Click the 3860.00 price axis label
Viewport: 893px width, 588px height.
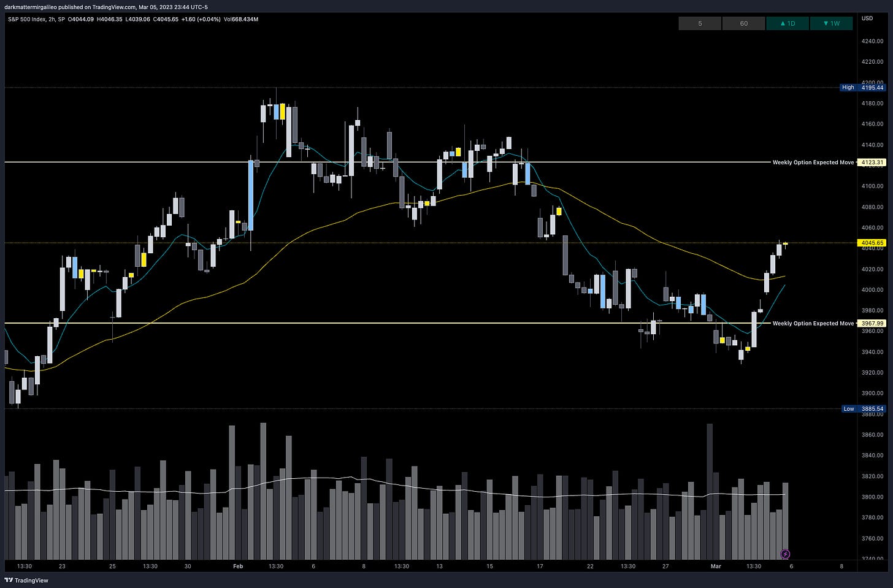click(x=872, y=435)
